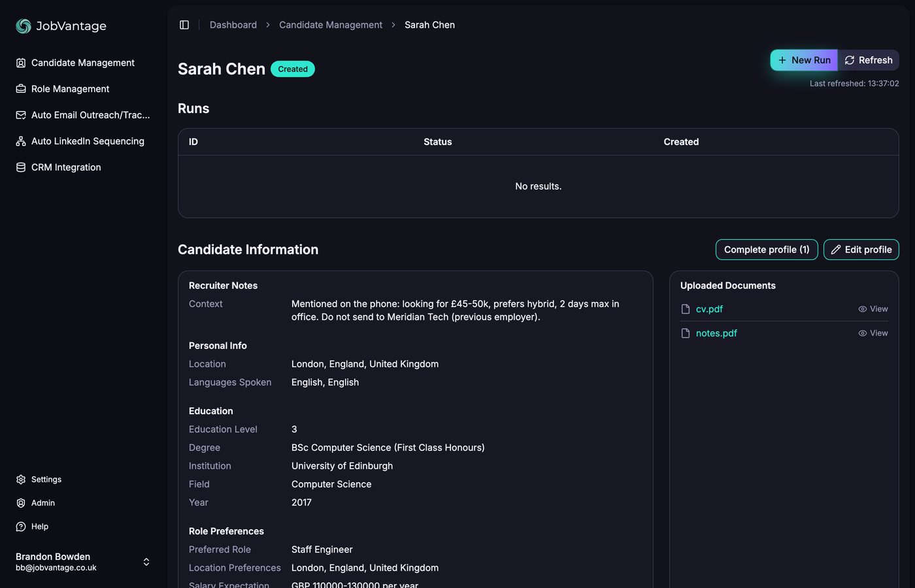Click the JobVantage logo icon
Image resolution: width=915 pixels, height=588 pixels.
pyautogui.click(x=24, y=26)
